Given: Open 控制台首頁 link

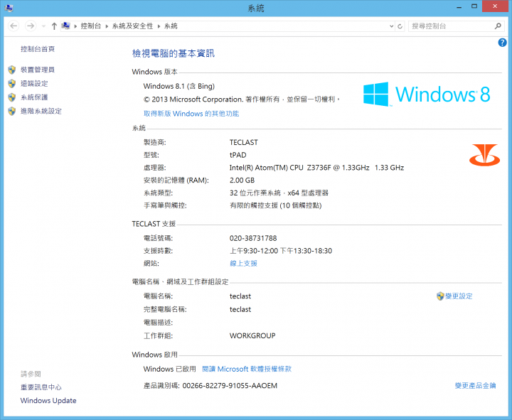Looking at the screenshot, I should [38, 49].
